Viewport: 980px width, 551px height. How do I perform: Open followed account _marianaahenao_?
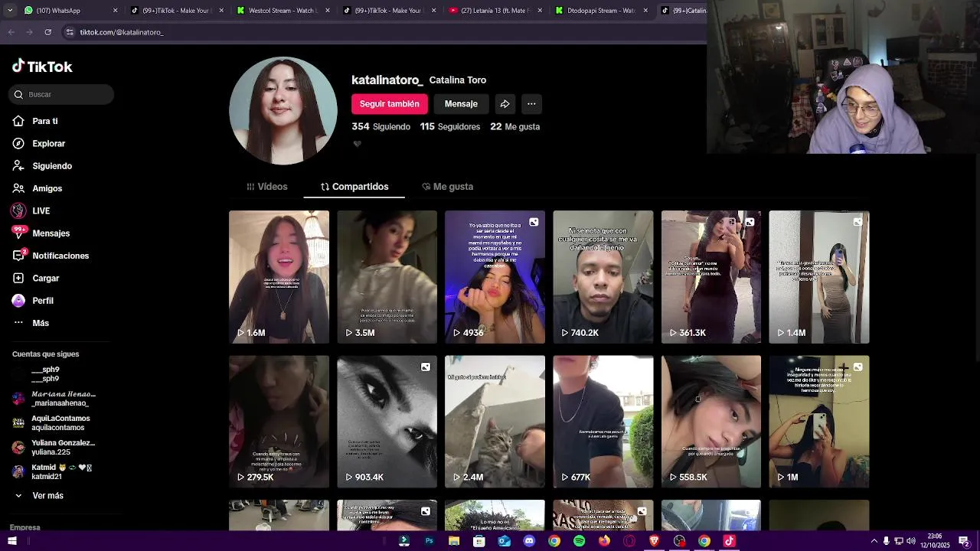[54, 399]
